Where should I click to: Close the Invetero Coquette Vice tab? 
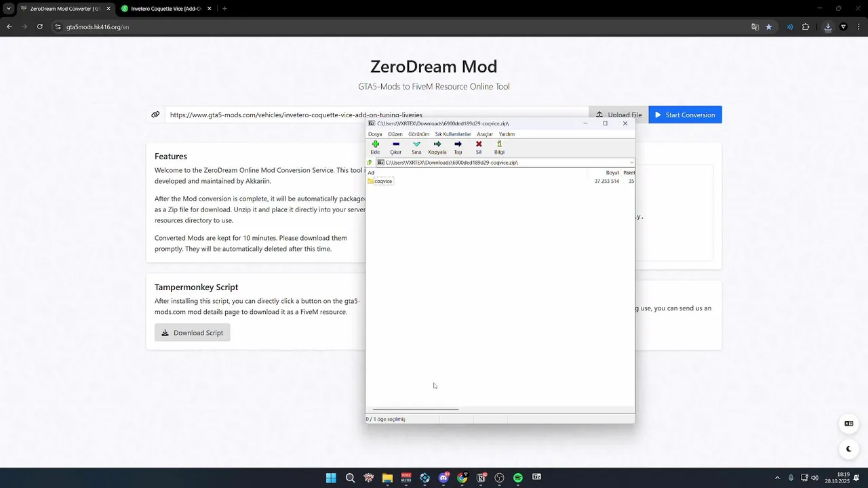click(x=209, y=9)
